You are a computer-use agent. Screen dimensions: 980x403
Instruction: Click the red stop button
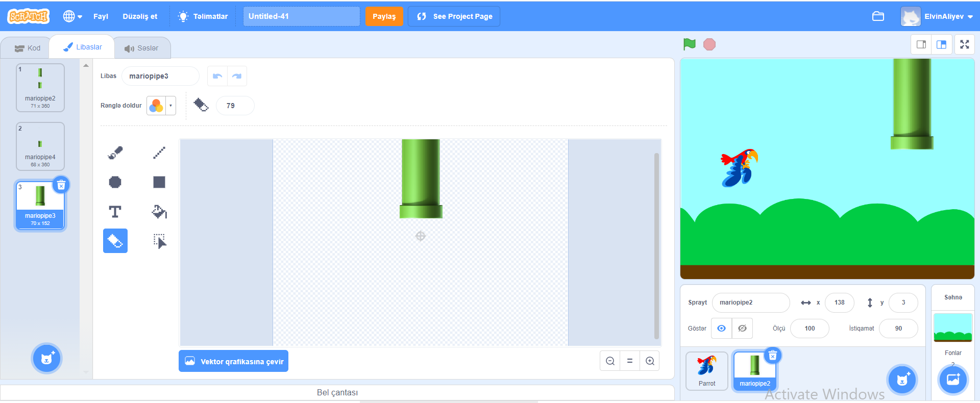(x=709, y=44)
